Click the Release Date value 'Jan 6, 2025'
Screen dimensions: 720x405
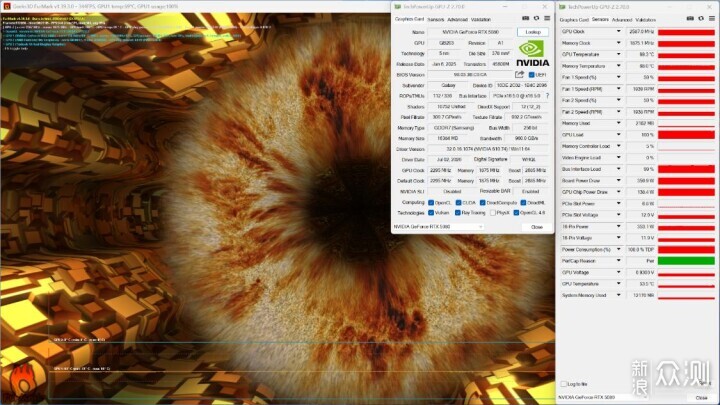tap(444, 64)
